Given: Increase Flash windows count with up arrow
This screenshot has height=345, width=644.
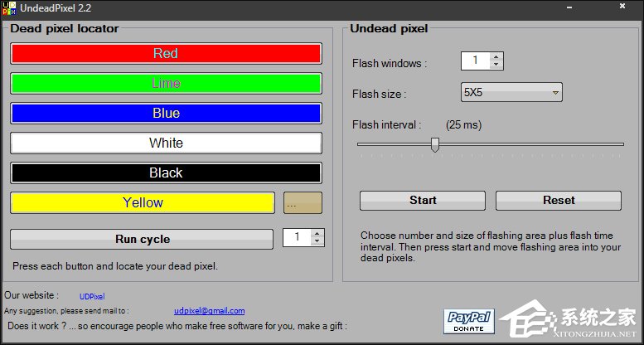Looking at the screenshot, I should coord(496,57).
